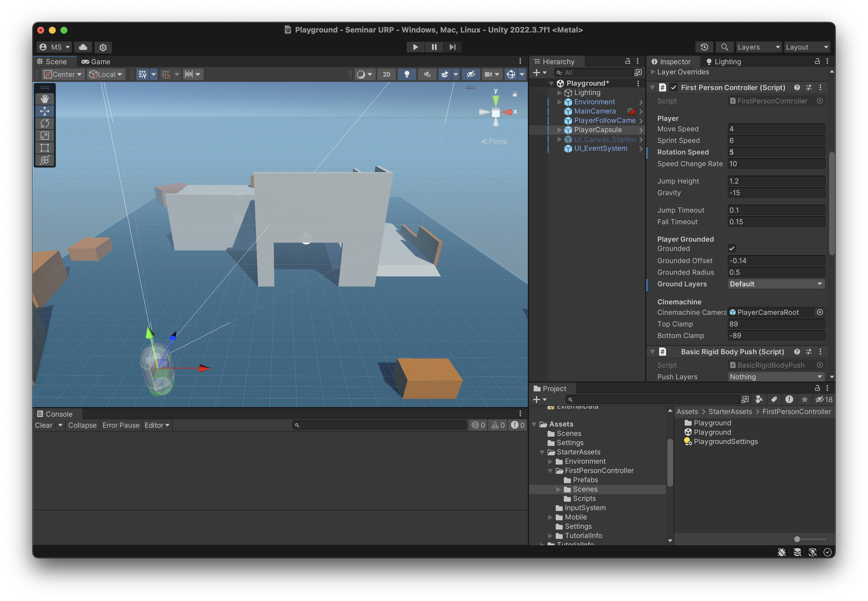Image resolution: width=868 pixels, height=601 pixels.
Task: Click the Step frame button
Action: click(x=453, y=47)
